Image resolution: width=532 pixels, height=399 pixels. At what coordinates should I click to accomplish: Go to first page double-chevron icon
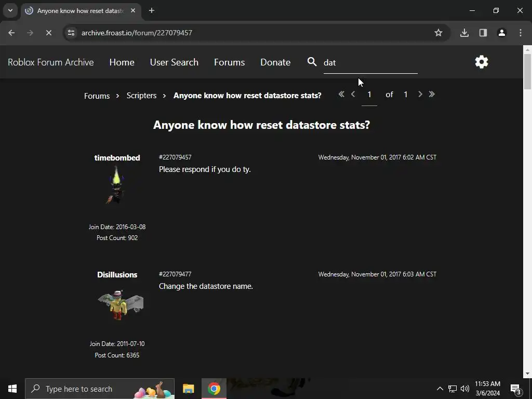tap(341, 95)
